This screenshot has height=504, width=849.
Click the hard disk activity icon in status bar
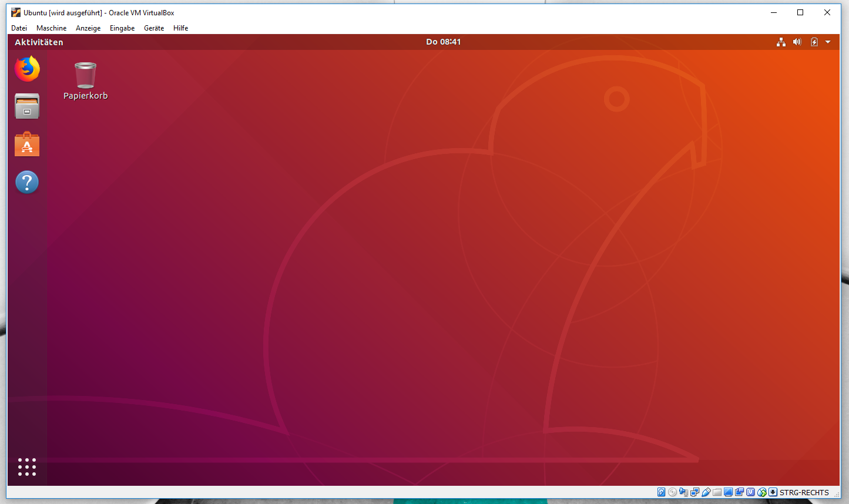tap(661, 492)
